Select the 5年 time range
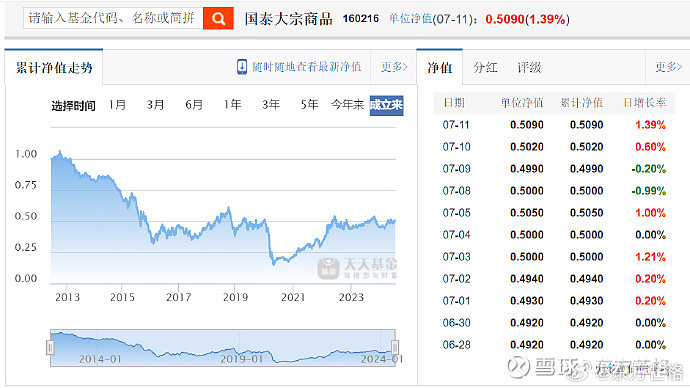This screenshot has width=690, height=388. coord(309,105)
